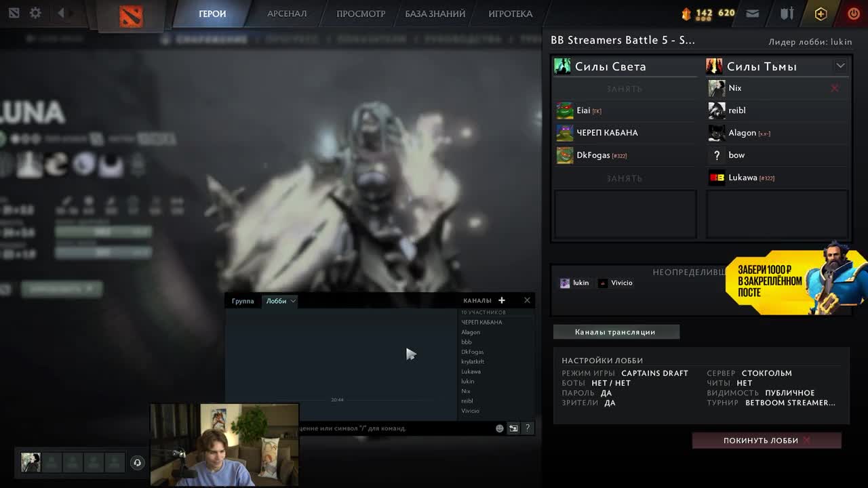Switch to the Группа chat tab
The image size is (868, 488).
tap(243, 301)
